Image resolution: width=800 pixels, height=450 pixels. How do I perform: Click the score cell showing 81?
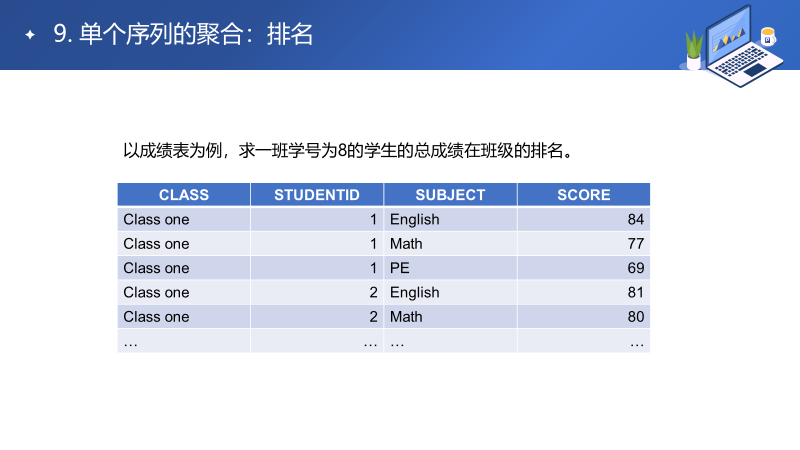(584, 292)
